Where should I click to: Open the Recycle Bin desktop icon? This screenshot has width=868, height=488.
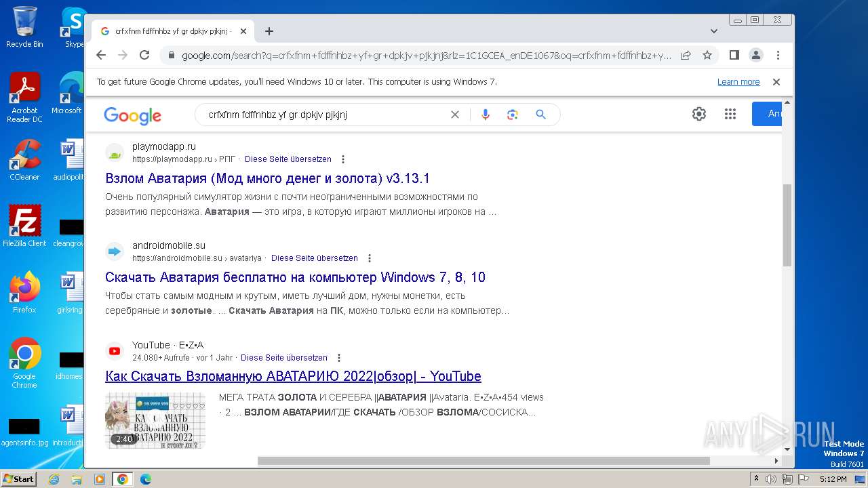point(24,27)
